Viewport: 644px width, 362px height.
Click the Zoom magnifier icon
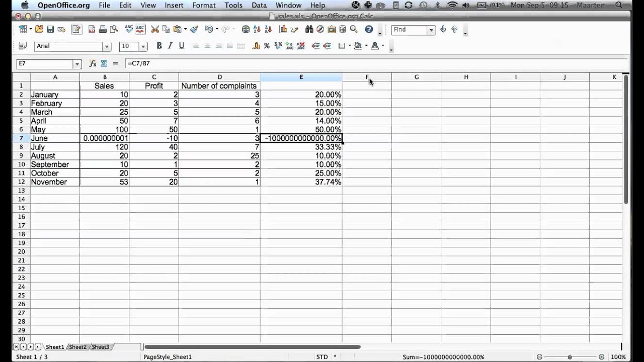click(x=354, y=30)
